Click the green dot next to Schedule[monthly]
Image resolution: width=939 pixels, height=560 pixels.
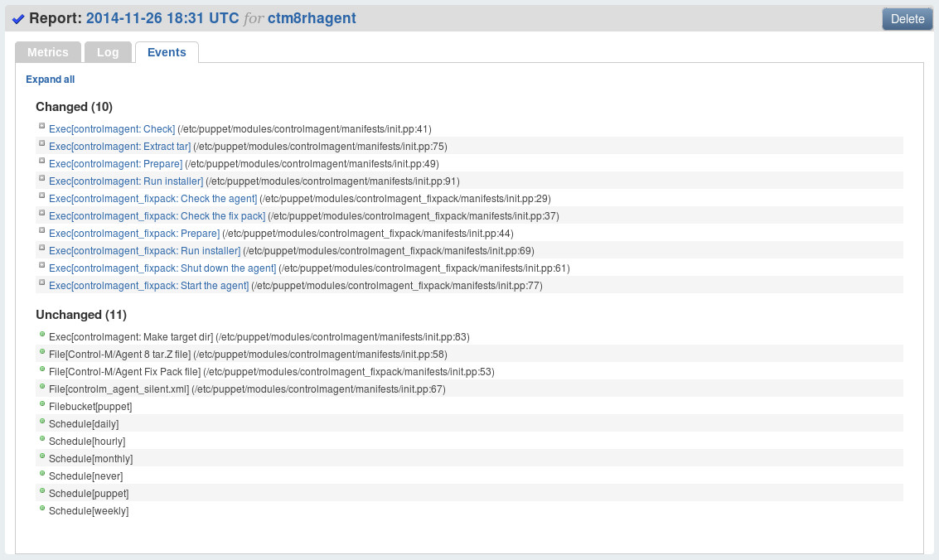(x=41, y=456)
